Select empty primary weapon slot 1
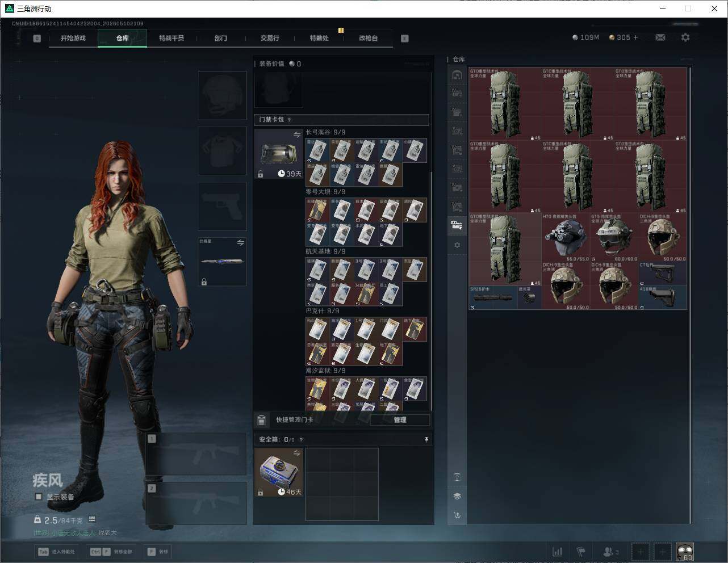Viewport: 728px width, 563px height. point(196,453)
